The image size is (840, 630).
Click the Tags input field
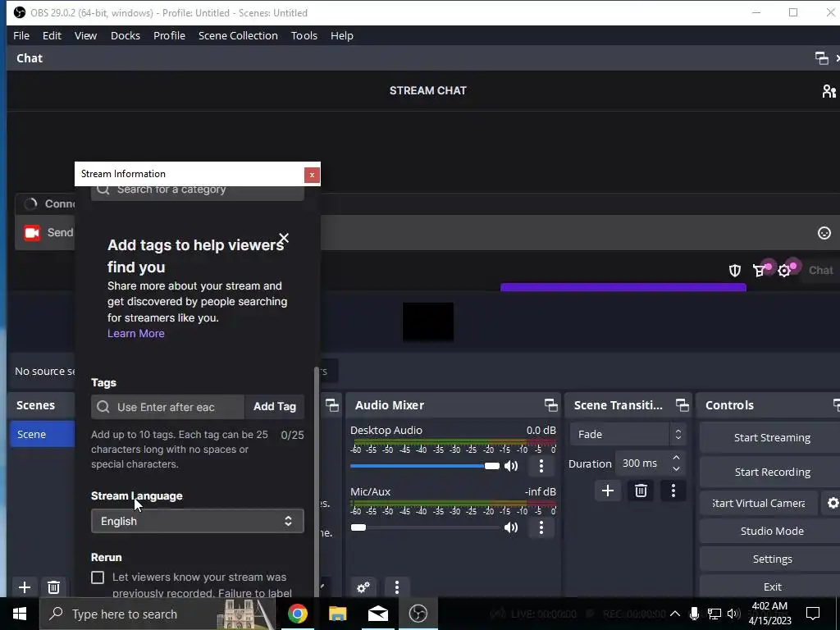167,407
